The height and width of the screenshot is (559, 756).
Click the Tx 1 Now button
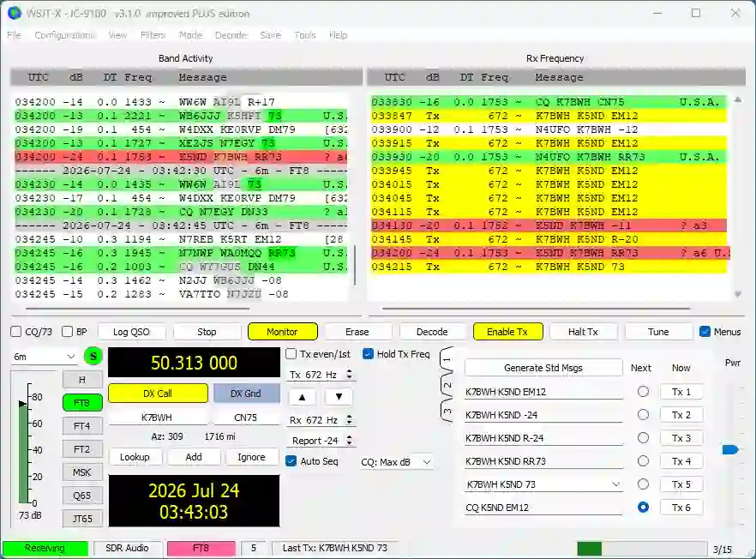click(x=681, y=392)
